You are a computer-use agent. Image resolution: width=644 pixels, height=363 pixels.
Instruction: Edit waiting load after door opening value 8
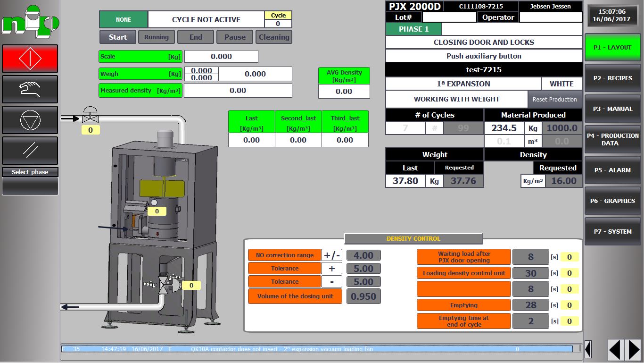tap(531, 257)
